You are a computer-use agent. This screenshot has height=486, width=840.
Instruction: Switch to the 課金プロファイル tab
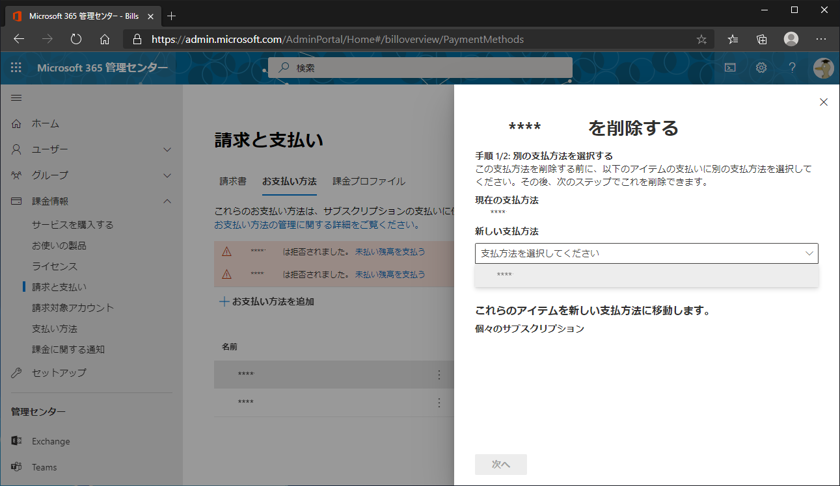[x=369, y=181]
